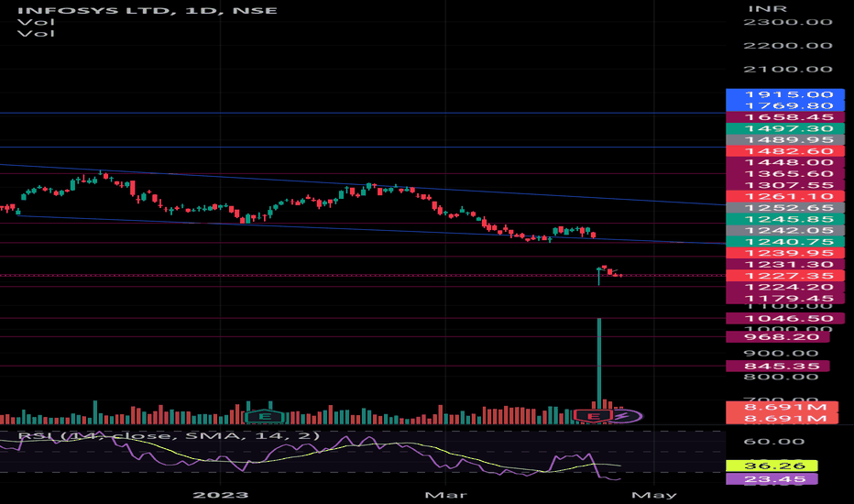The height and width of the screenshot is (504, 854).
Task: Click the red 1239.95 price label
Action: [x=785, y=253]
